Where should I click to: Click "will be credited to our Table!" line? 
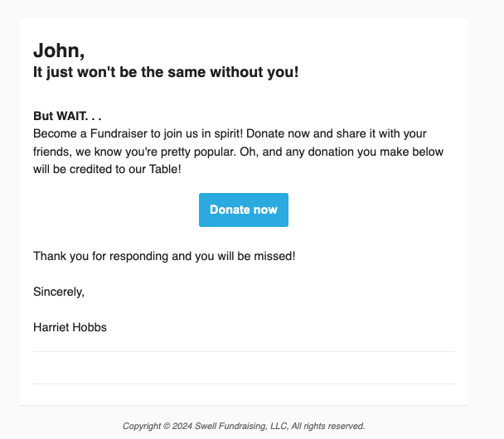point(107,169)
